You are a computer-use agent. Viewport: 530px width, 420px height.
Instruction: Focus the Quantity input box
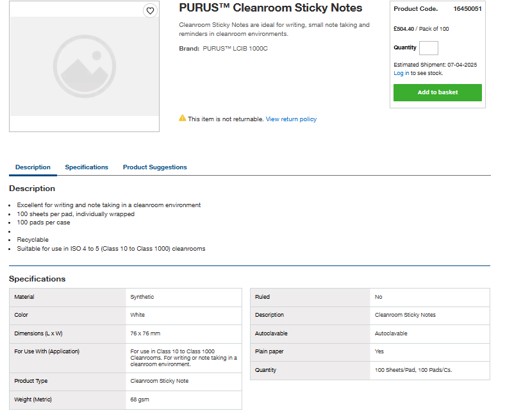(428, 48)
